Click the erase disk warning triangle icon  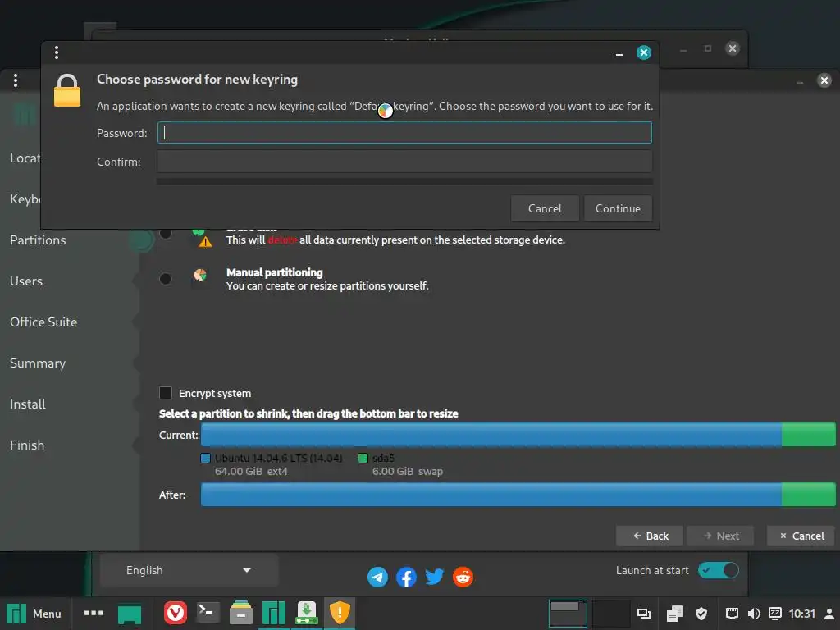pos(205,242)
